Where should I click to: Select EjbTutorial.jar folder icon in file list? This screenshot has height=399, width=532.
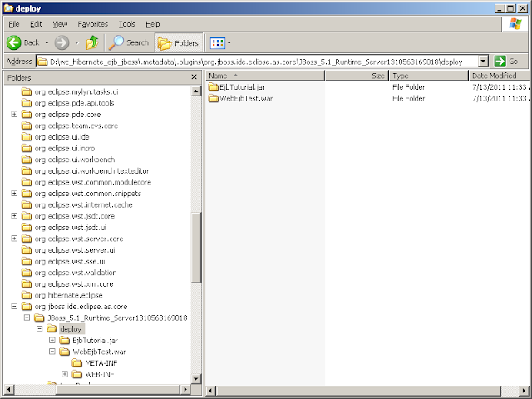tap(214, 87)
